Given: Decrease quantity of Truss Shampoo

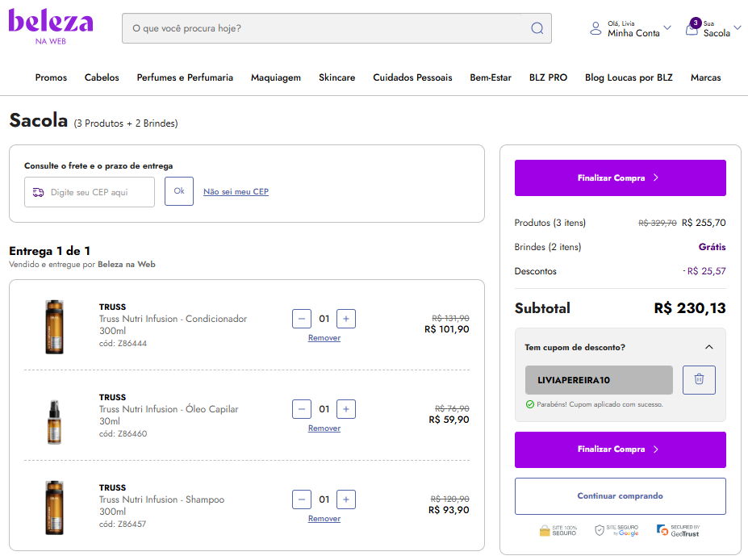Looking at the screenshot, I should pos(302,499).
